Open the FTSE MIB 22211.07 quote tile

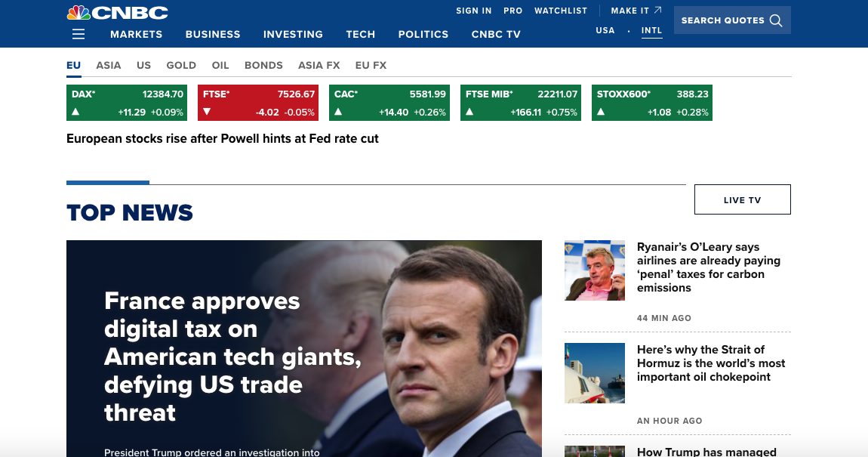[x=520, y=103]
